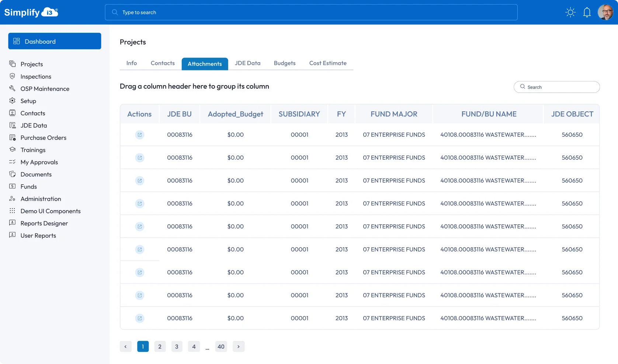Screen dimensions: 618x364
Task: Click the Dashboard button in sidebar
Action: click(x=55, y=41)
